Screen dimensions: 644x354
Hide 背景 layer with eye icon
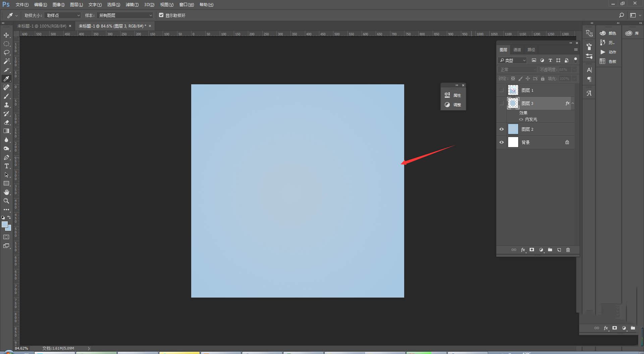click(501, 142)
